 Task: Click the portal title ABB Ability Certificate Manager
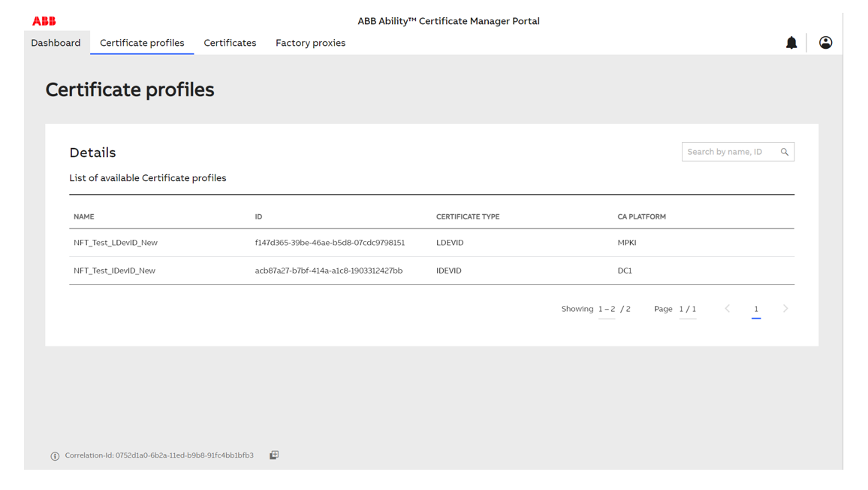[x=448, y=21]
